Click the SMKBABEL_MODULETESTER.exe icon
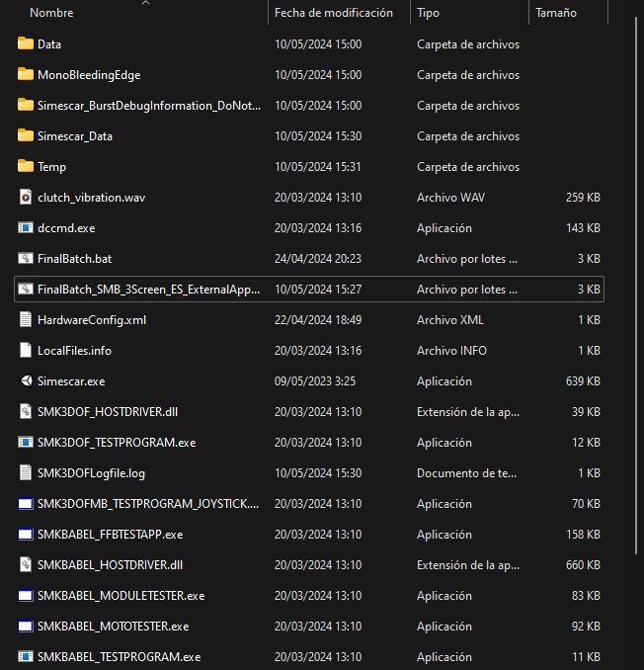The width and height of the screenshot is (644, 670). 26,596
